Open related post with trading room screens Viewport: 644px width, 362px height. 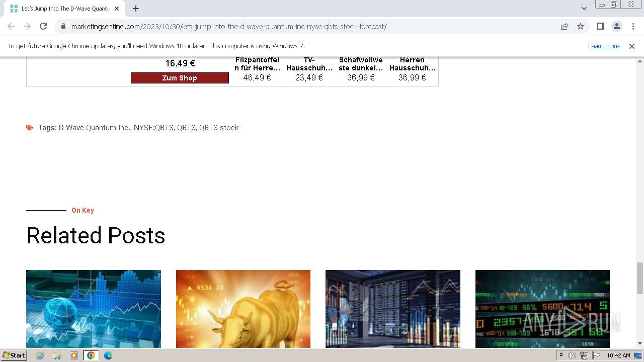(393, 309)
